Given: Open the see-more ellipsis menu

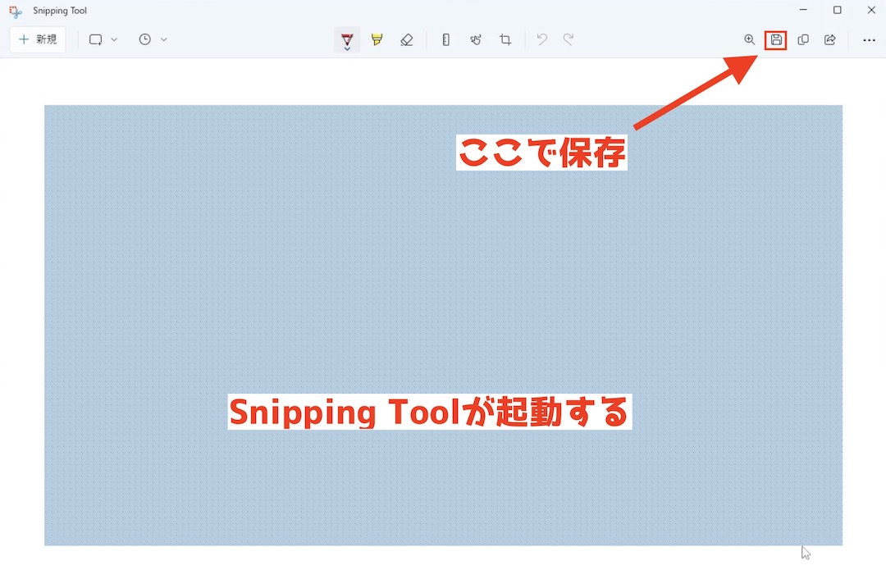Looking at the screenshot, I should click(869, 39).
